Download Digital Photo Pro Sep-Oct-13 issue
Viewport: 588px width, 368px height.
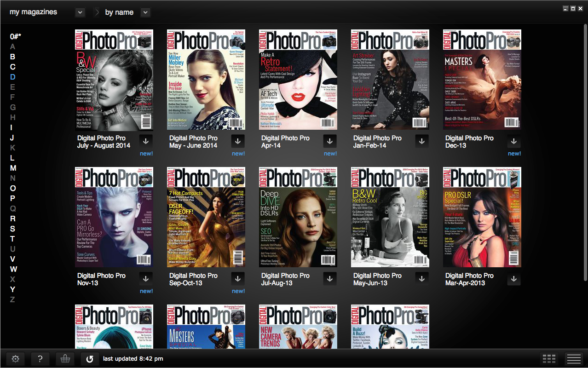[x=238, y=279]
